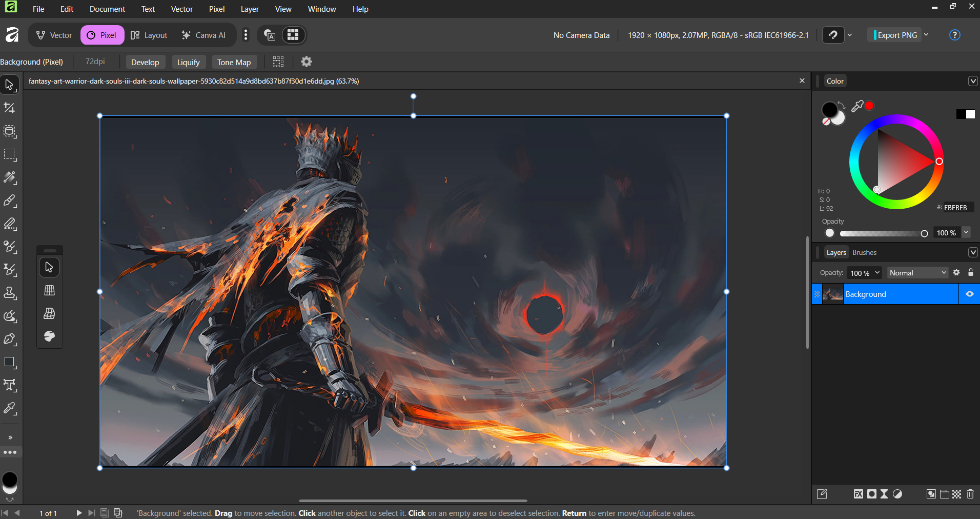The image size is (980, 519).
Task: Click the layer blend options gear
Action: tap(956, 272)
